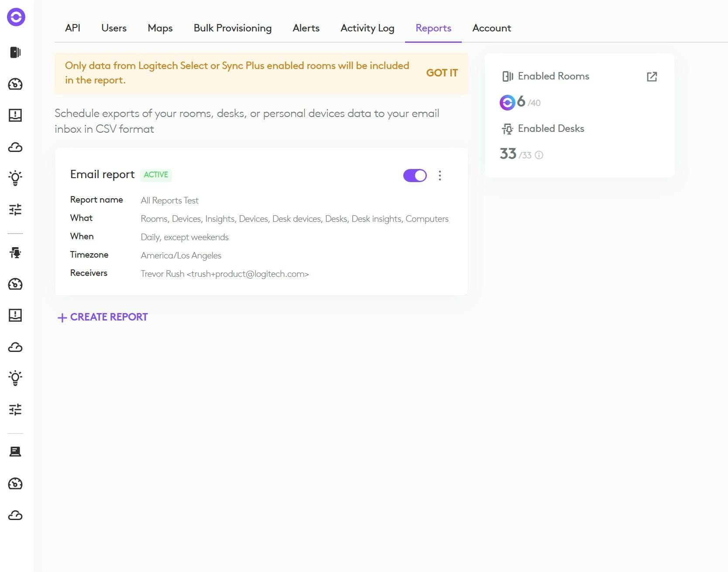Click the receiver Trevor Rush email
This screenshot has height=572, width=728.
click(225, 274)
